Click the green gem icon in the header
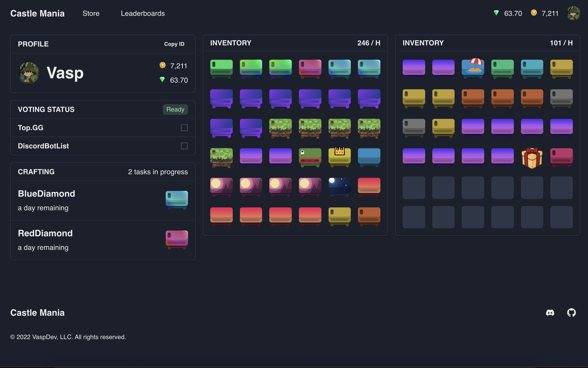This screenshot has width=588, height=368. (496, 13)
